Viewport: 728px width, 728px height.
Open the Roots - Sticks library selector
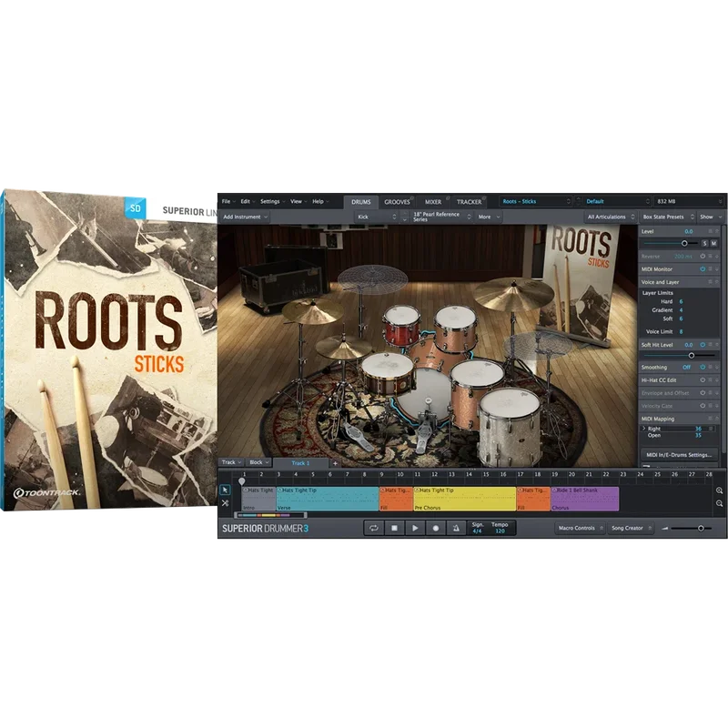(x=535, y=201)
